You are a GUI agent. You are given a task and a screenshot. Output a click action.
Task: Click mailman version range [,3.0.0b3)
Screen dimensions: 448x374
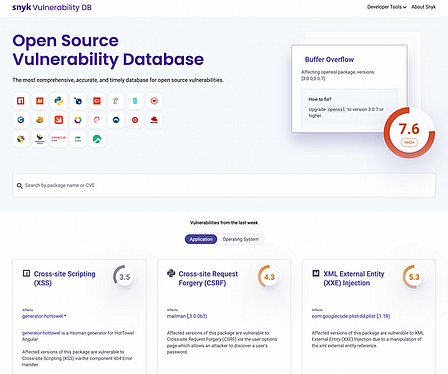pyautogui.click(x=197, y=316)
